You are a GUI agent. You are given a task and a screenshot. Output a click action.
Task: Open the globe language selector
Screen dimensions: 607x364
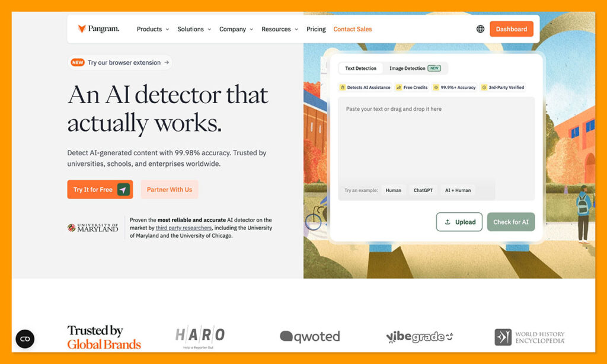[x=480, y=29]
